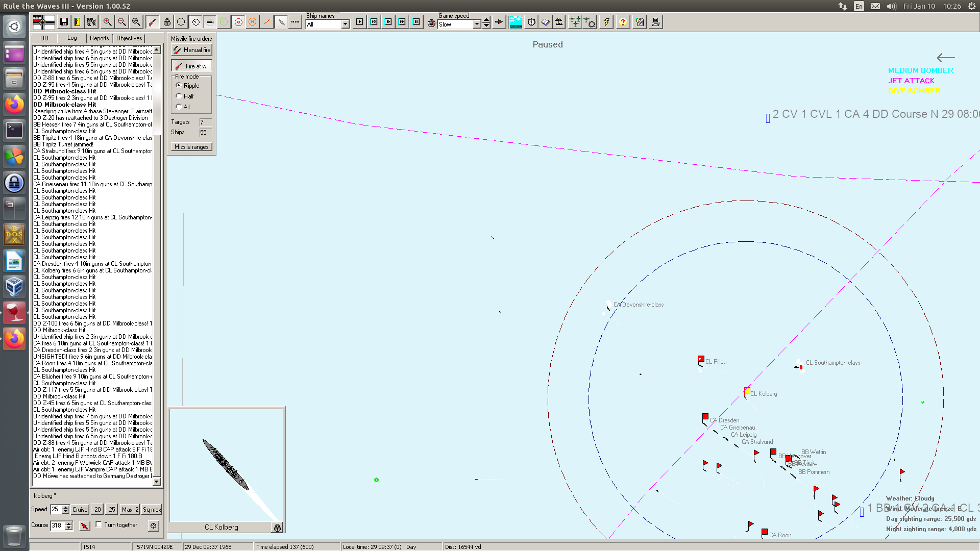This screenshot has width=980, height=551.
Task: Increase the ship Speed value
Action: coord(66,507)
